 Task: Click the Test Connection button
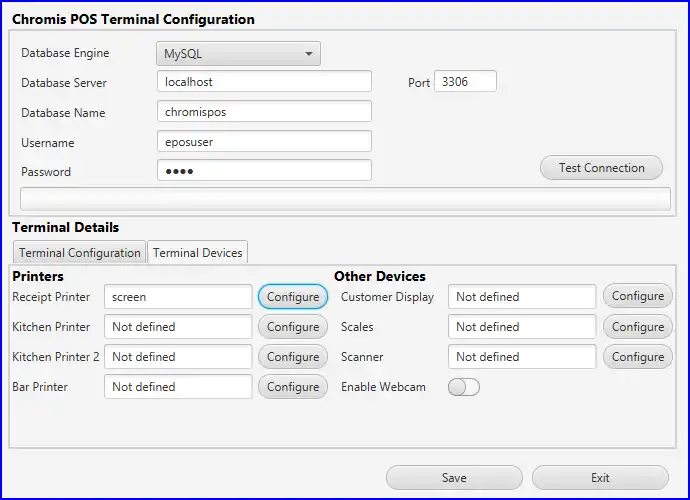coord(601,168)
